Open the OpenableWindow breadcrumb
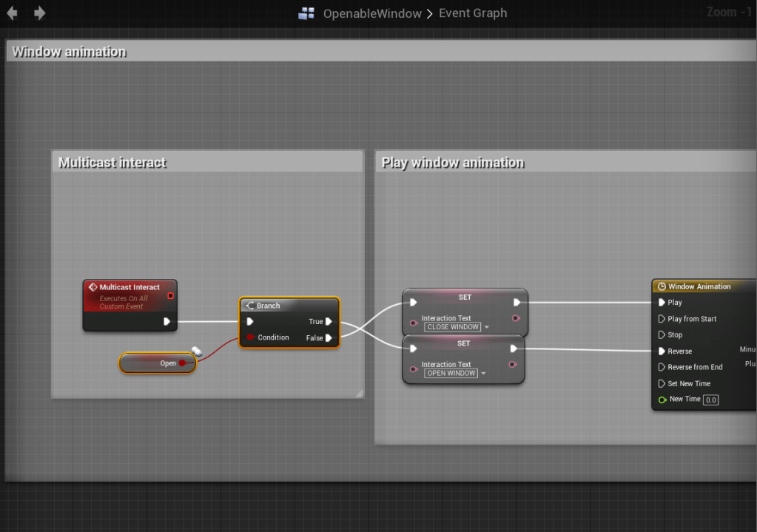The image size is (757, 532). 372,13
